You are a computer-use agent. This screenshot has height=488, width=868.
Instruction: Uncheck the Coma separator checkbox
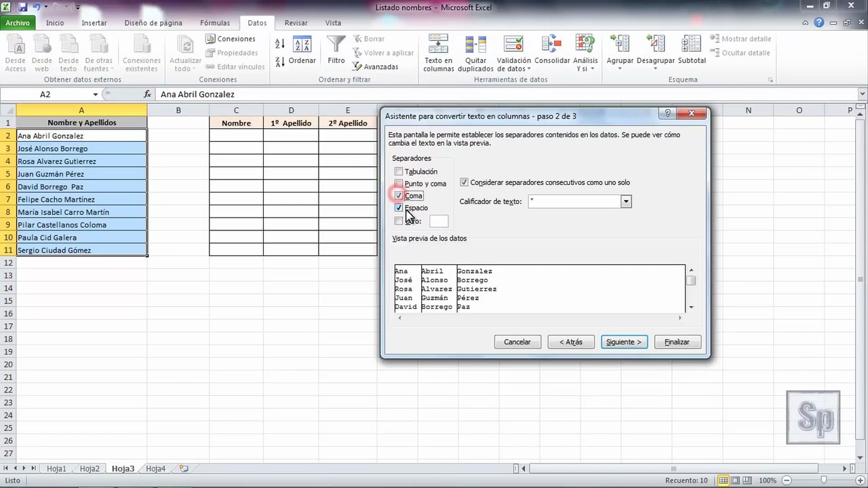click(x=399, y=196)
